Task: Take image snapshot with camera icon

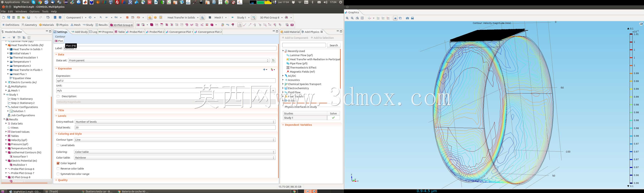Action: 407,18
